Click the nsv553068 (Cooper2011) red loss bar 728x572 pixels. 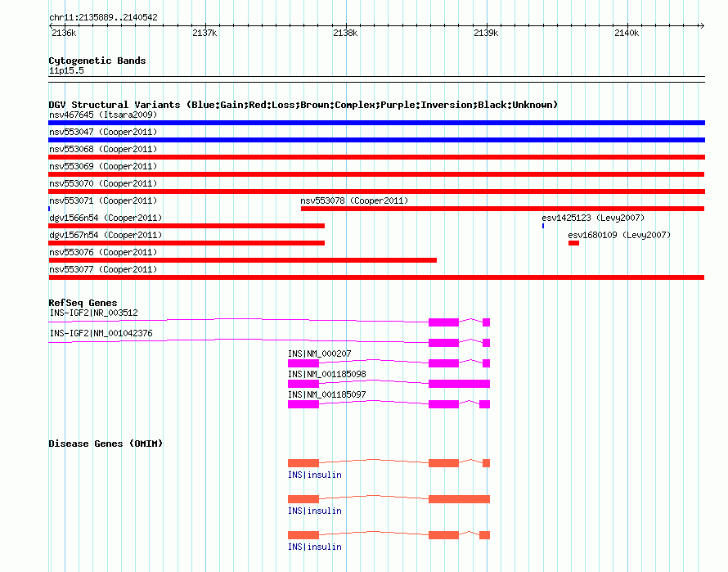(x=376, y=157)
